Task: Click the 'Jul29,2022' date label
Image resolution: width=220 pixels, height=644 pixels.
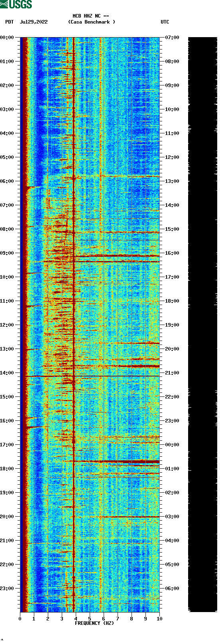Action: (34, 22)
